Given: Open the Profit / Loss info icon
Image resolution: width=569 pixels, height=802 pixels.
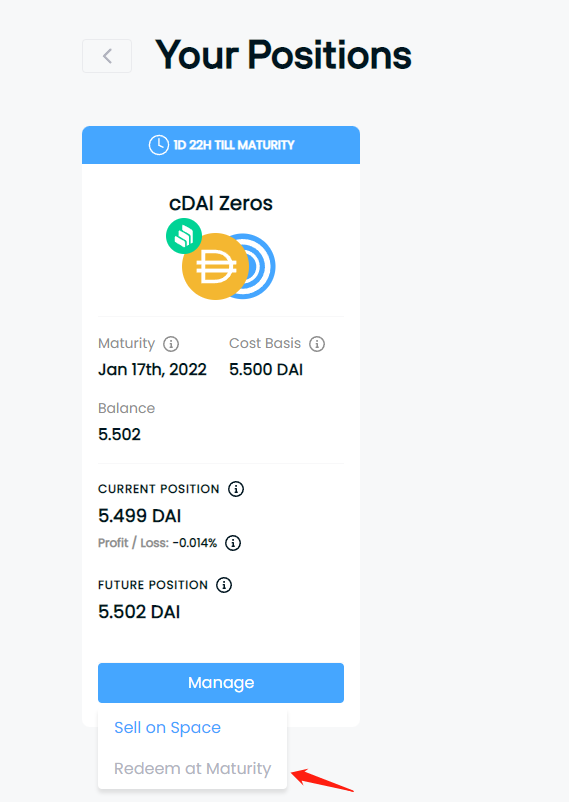Looking at the screenshot, I should [x=233, y=543].
